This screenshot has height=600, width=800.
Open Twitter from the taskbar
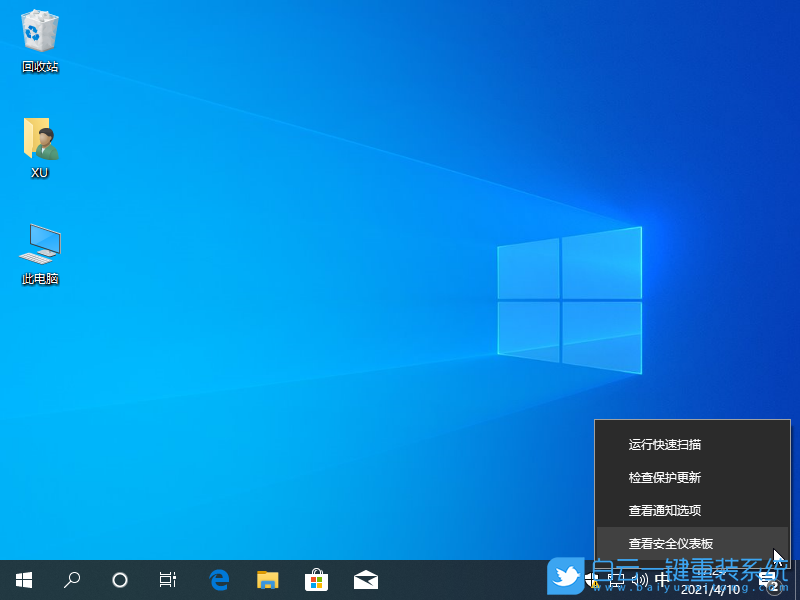coord(566,579)
